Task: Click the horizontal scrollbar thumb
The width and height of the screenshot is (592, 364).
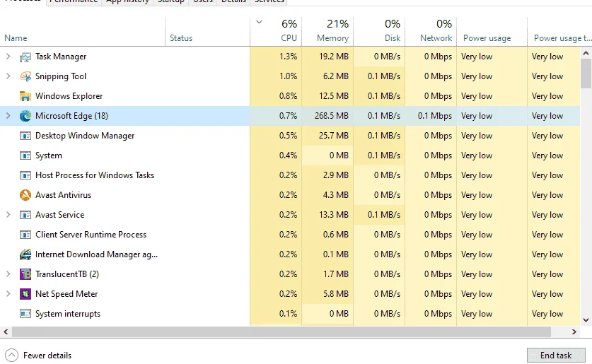Action: pyautogui.click(x=282, y=332)
